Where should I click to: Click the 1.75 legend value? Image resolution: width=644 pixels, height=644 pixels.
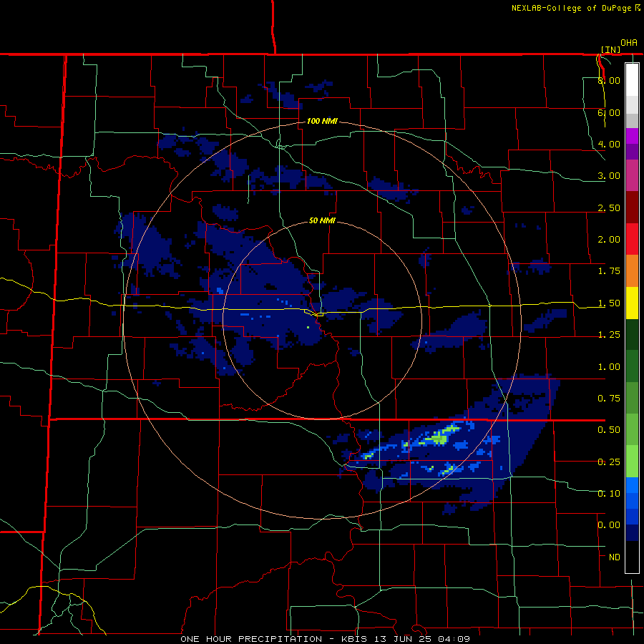pos(609,271)
